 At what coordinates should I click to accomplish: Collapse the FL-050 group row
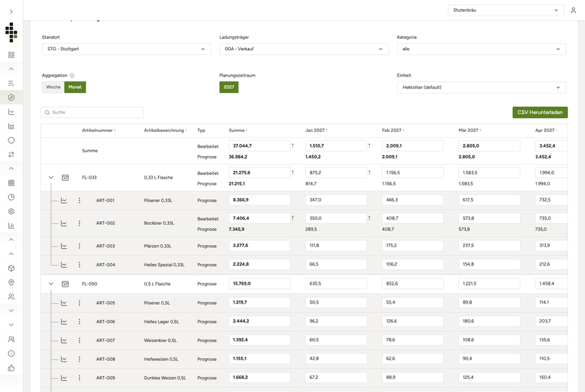point(51,284)
